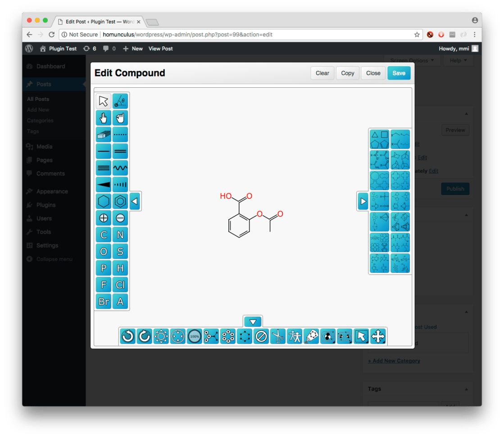
Task: Choose the double bond tool
Action: 120,151
